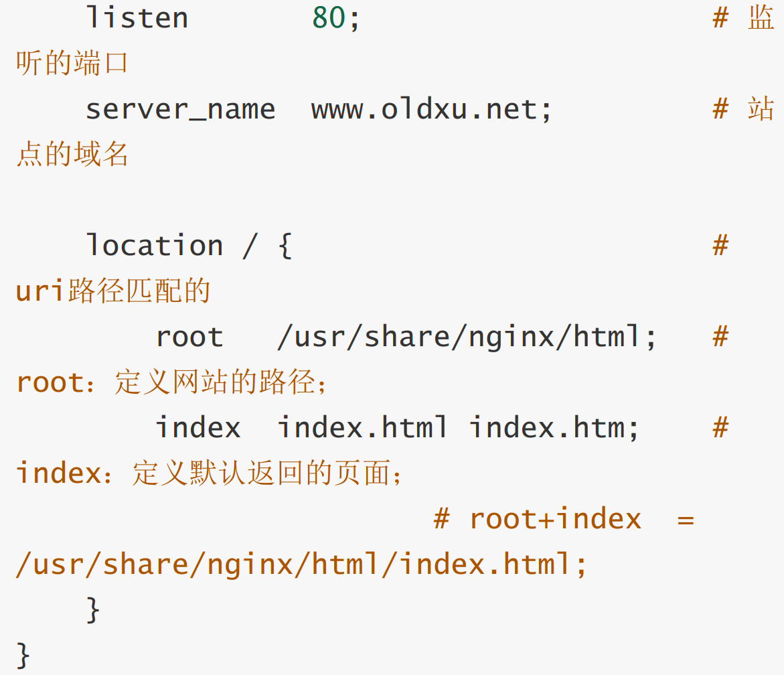Viewport: 784px width, 675px height.
Task: Select the index.htm; value
Action: pos(554,428)
